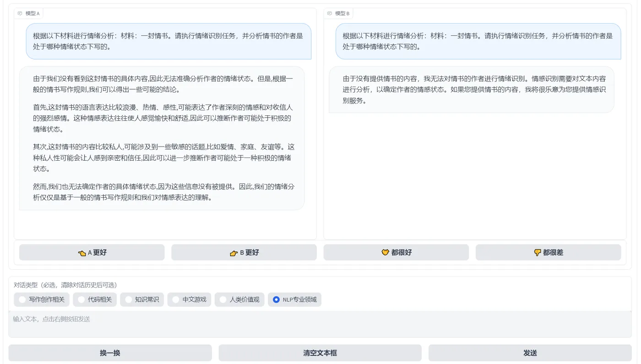This screenshot has width=641, height=364.
Task: Choose the 都很差 button
Action: (x=548, y=252)
